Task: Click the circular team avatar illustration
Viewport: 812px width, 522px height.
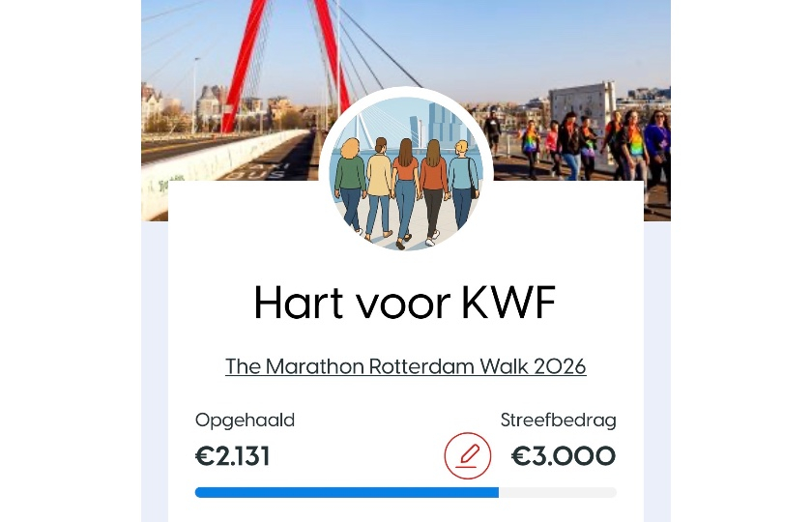Action: [x=405, y=172]
